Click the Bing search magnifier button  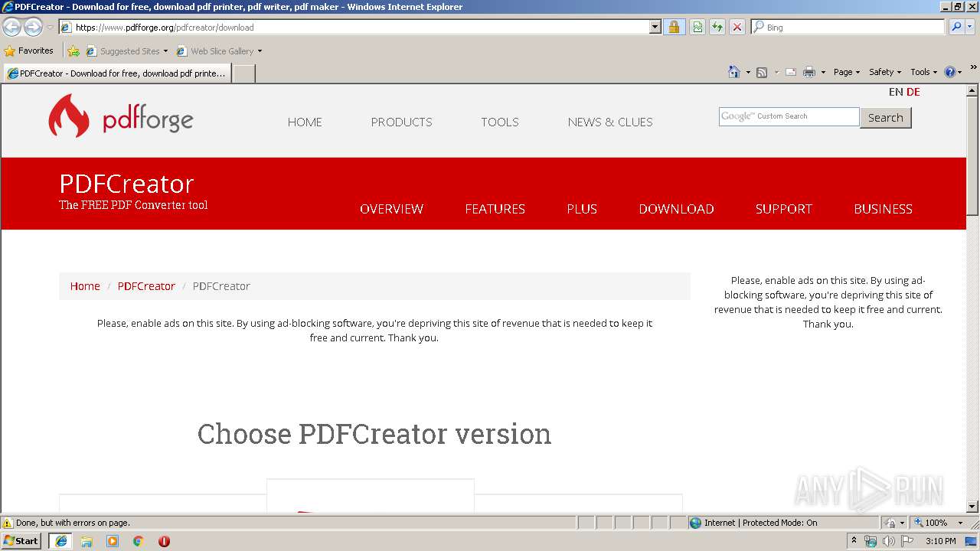click(x=956, y=27)
